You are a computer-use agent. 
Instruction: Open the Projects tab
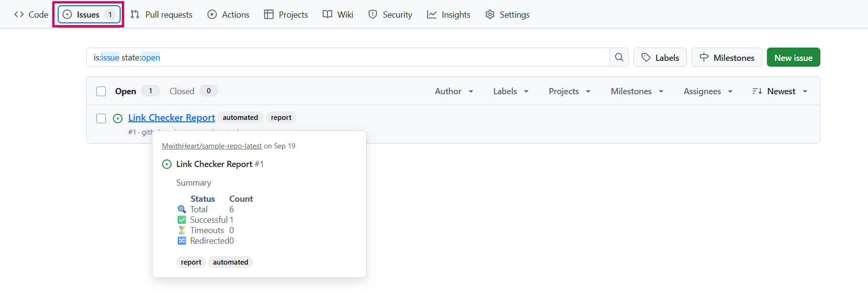(x=286, y=15)
